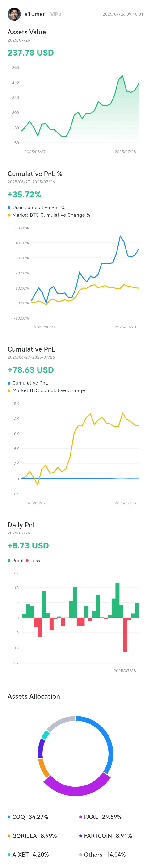Image resolution: width=151 pixels, height=868 pixels.
Task: Click the AIXBT cyan legend dot
Action: click(x=9, y=855)
